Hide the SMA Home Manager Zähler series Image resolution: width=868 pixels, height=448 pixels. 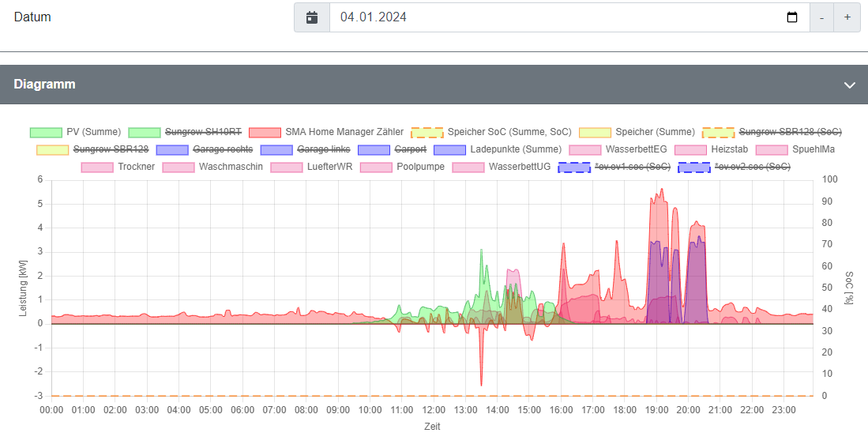344,132
